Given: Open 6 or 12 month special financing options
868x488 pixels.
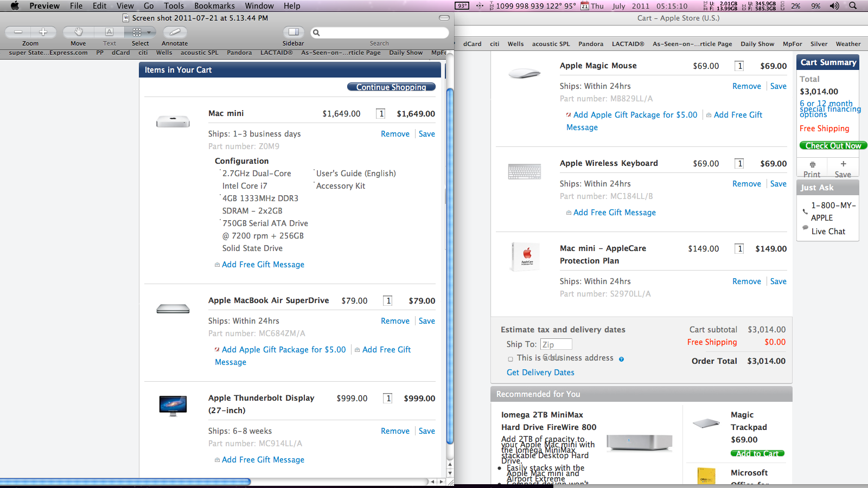Looking at the screenshot, I should coord(830,109).
